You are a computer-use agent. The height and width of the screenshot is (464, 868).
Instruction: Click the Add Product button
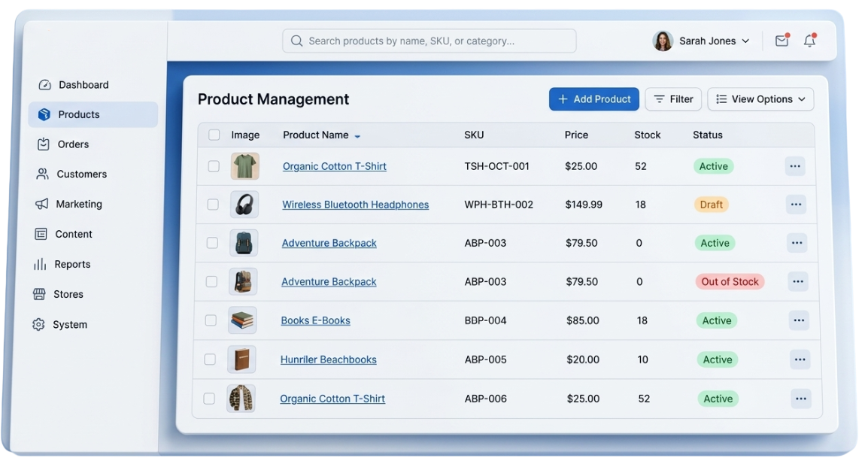tap(593, 99)
